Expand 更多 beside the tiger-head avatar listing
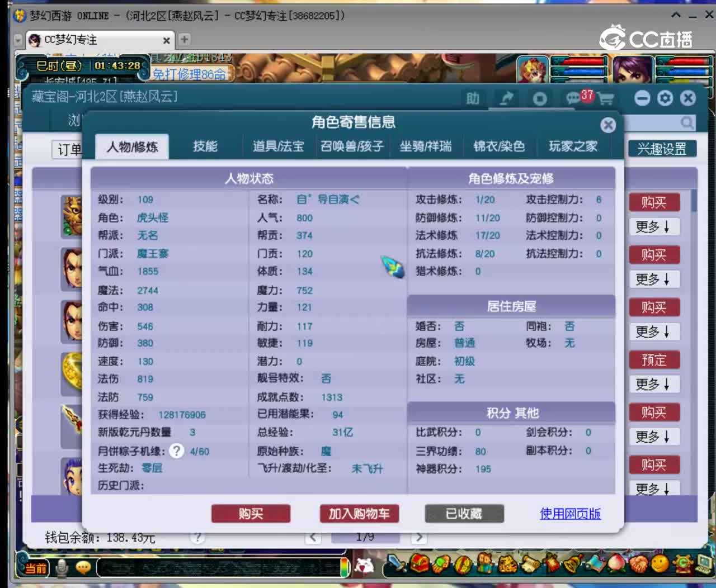 653,226
